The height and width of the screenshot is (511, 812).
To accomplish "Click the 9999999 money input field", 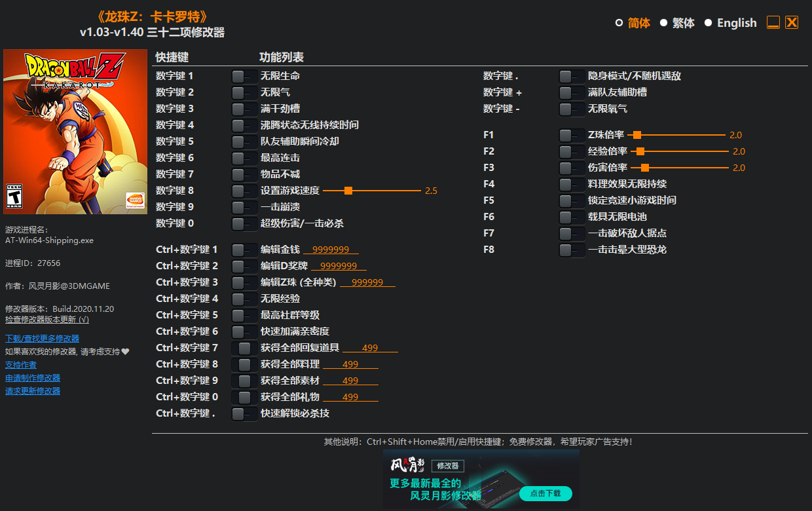I will [331, 249].
